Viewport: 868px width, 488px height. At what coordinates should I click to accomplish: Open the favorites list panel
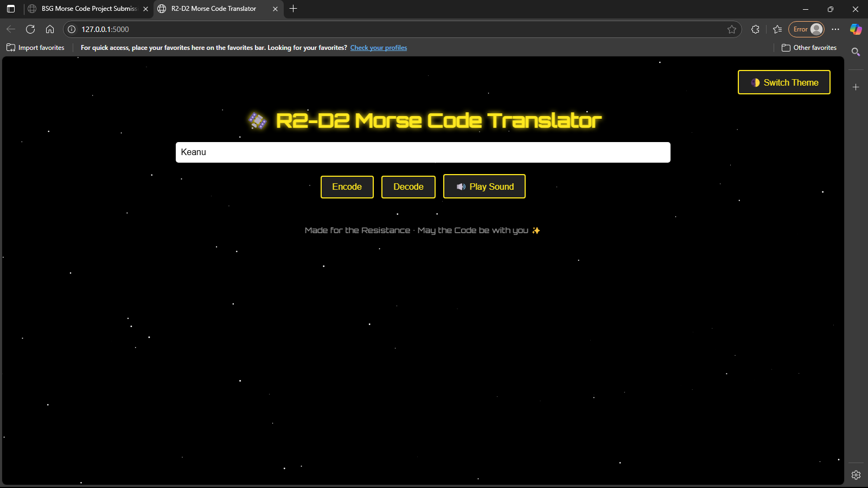point(777,29)
